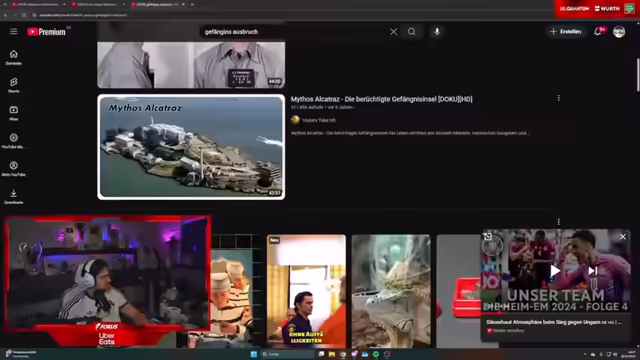Click the miniplayer red progress bar
Screen dimensions: 640x360
click(492, 313)
